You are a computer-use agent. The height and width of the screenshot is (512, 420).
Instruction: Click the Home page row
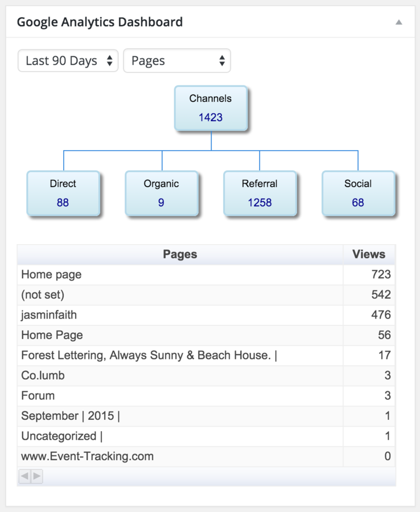click(206, 275)
